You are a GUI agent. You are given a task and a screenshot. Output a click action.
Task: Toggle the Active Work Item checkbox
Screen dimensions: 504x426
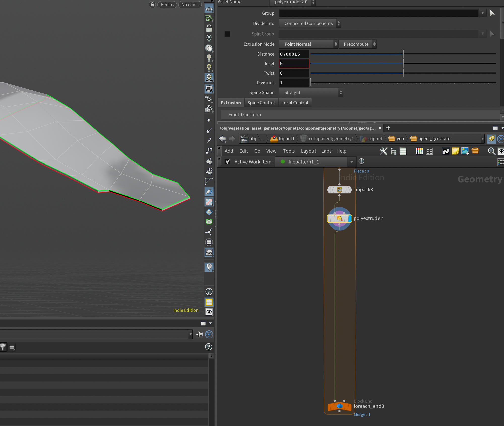click(x=228, y=162)
